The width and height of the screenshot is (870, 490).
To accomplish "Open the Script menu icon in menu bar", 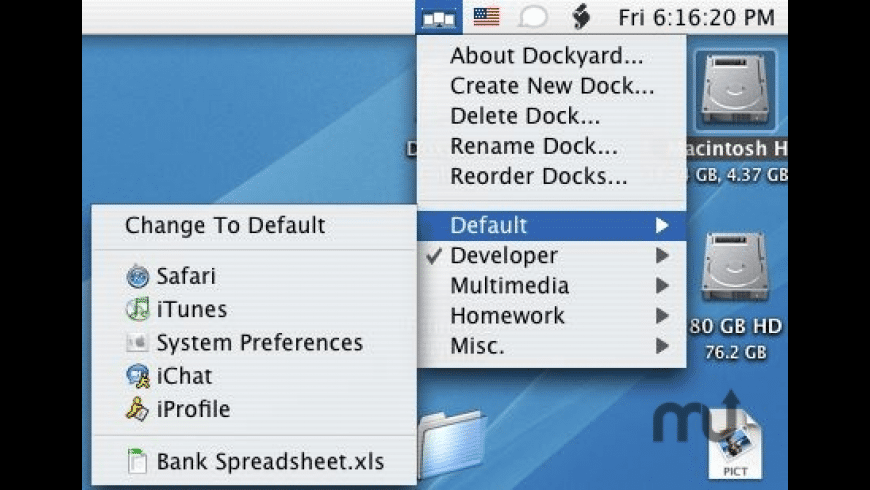I will (581, 17).
